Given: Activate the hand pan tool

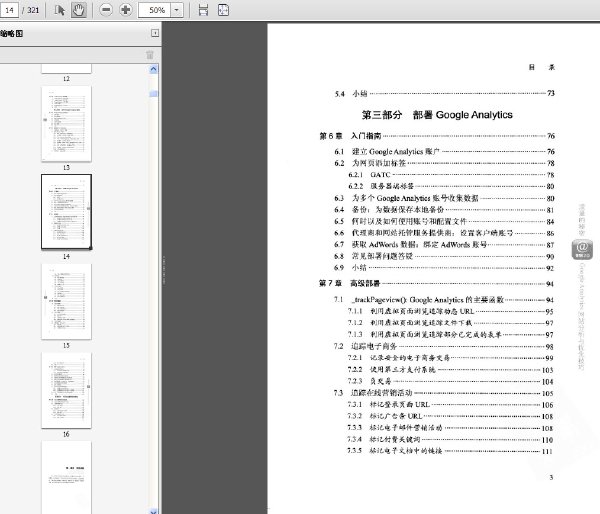Looking at the screenshot, I should pos(79,10).
